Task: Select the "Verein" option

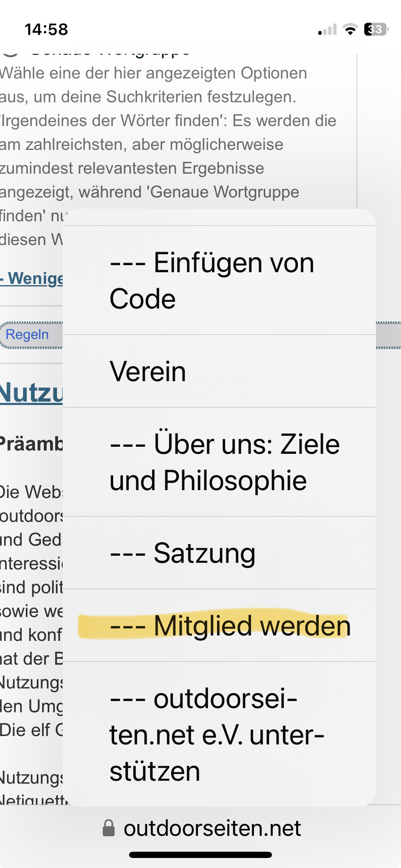Action: click(219, 371)
